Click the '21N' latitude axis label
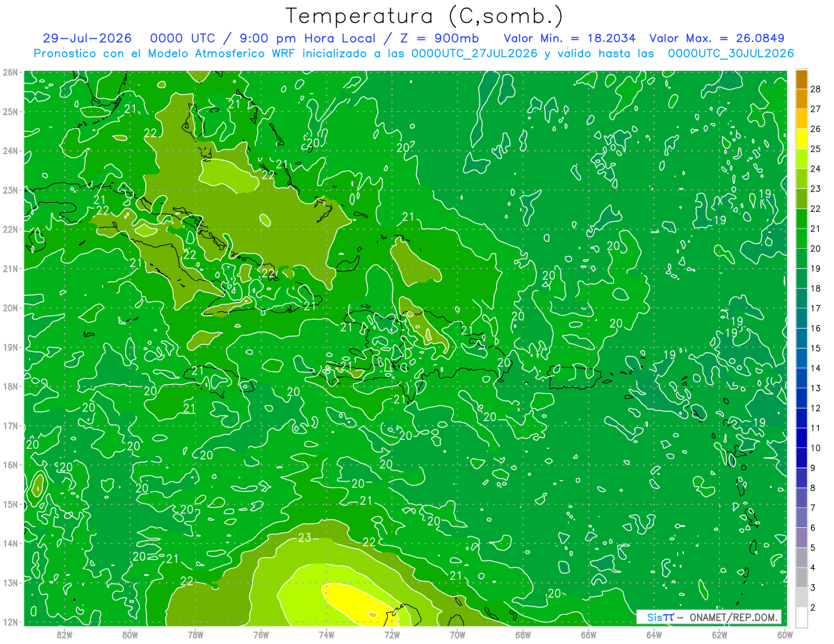The image size is (834, 644). click(x=10, y=268)
